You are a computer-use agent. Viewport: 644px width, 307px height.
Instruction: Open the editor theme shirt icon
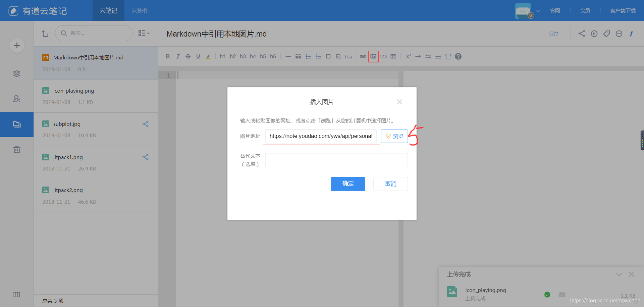click(448, 56)
